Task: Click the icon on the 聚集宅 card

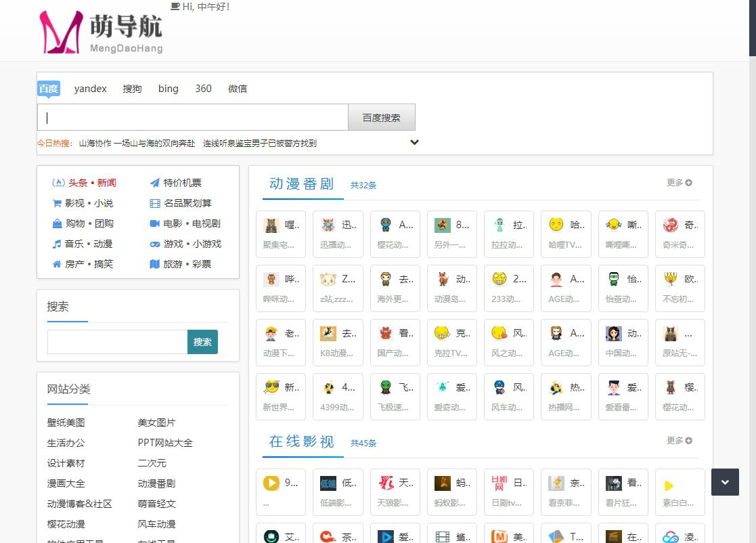Action: (x=271, y=225)
